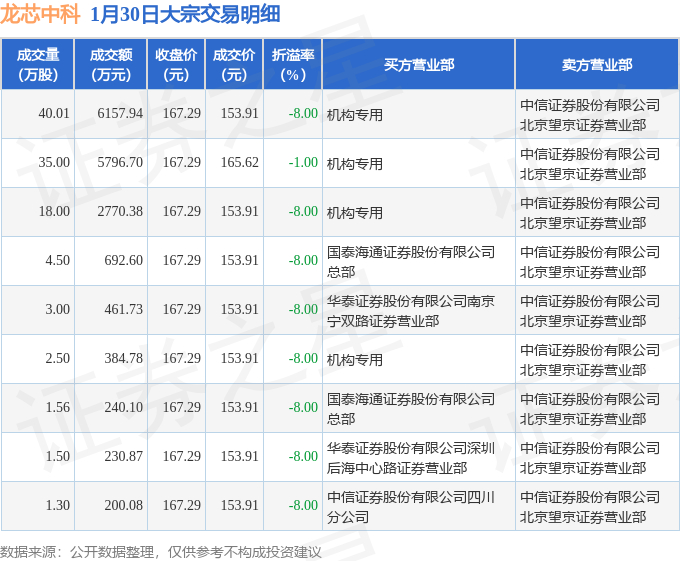Click the amount cell 384.78

point(123,359)
